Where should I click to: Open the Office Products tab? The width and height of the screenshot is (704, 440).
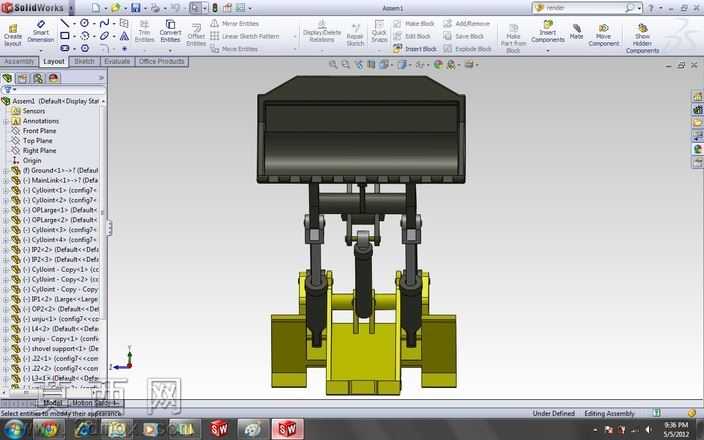click(x=161, y=61)
